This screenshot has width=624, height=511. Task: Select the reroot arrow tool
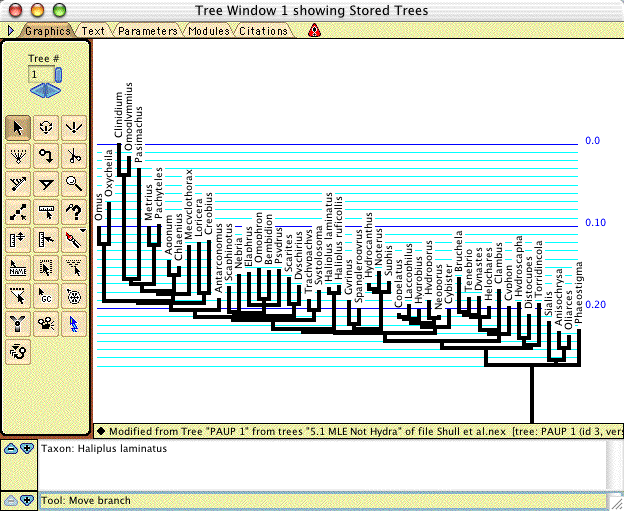coord(46,156)
